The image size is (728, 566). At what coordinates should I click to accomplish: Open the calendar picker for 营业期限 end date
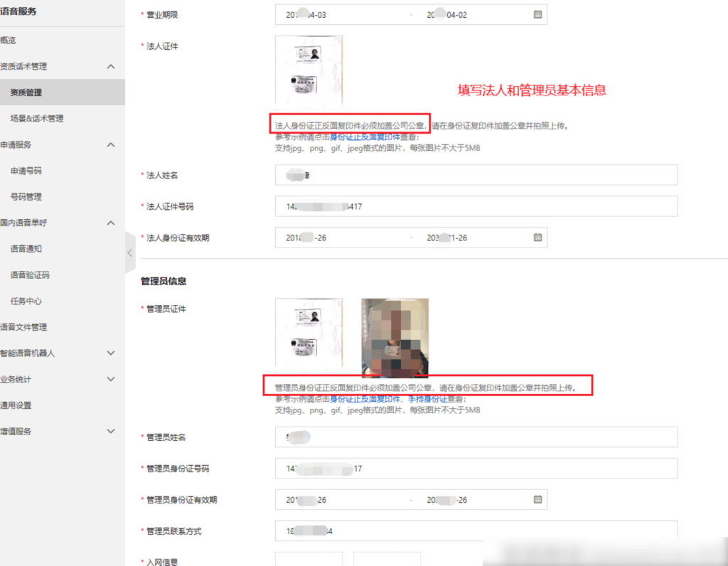click(537, 14)
